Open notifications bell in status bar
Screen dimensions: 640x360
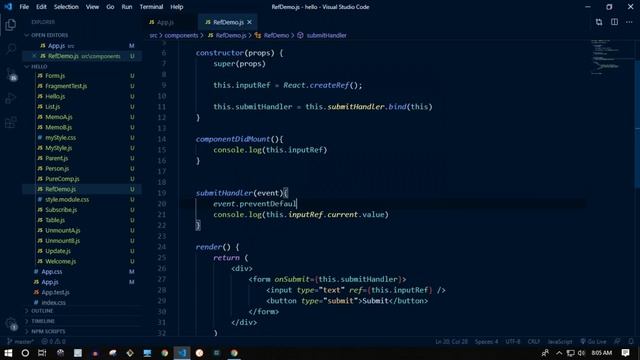[x=631, y=341]
